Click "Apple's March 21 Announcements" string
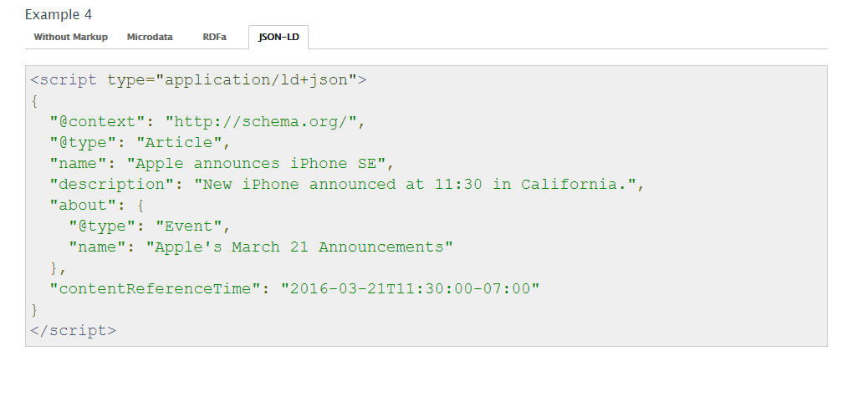The image size is (868, 402). click(x=299, y=247)
